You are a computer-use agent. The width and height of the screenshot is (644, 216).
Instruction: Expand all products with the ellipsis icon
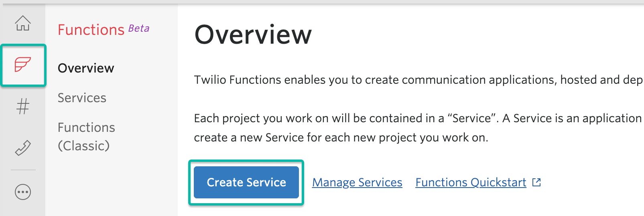[x=23, y=192]
